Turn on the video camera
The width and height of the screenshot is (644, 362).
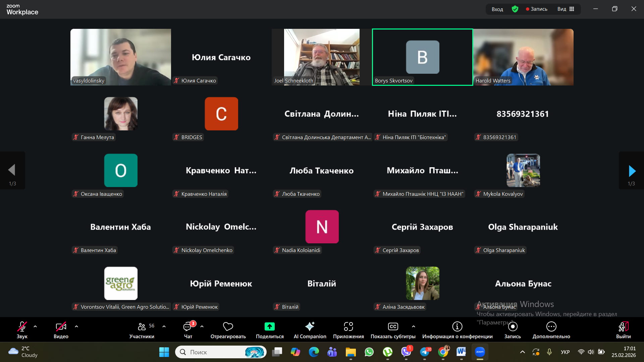point(61,327)
